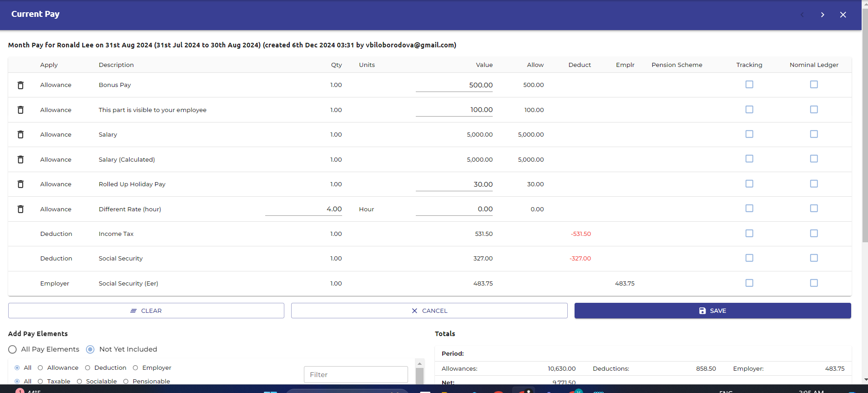Enable Tracking for Salary row
Screen dimensions: 868x393
749,134
